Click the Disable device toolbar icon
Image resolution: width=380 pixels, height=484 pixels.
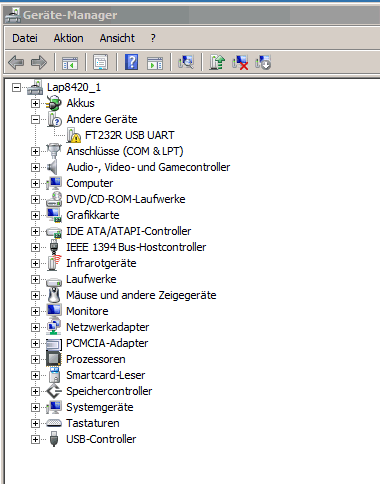pos(263,62)
